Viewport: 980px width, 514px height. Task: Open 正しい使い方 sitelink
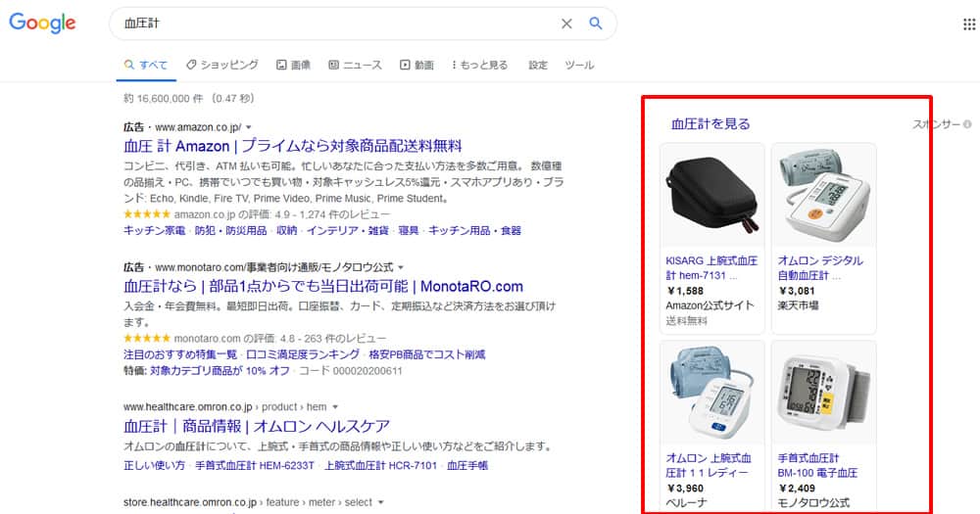click(155, 466)
